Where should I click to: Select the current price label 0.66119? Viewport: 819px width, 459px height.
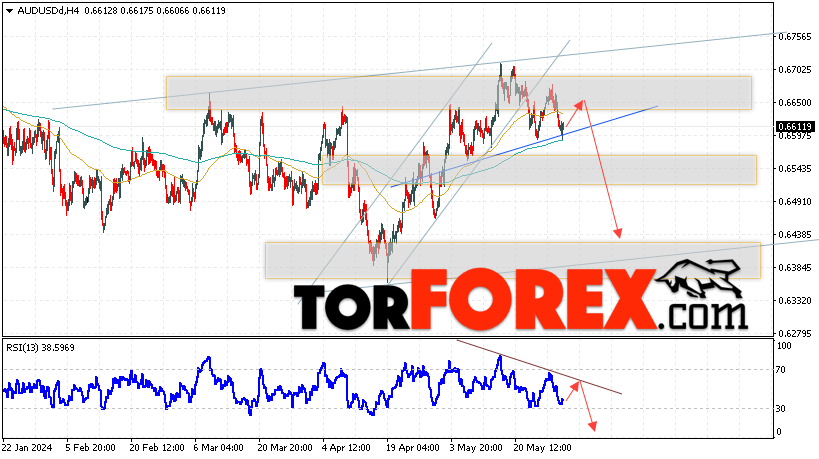pyautogui.click(x=795, y=126)
